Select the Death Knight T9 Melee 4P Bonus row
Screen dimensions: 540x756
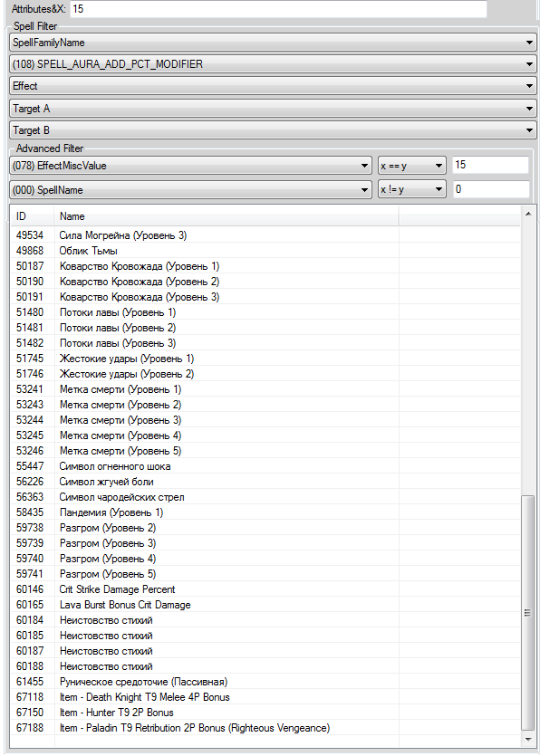(265, 696)
